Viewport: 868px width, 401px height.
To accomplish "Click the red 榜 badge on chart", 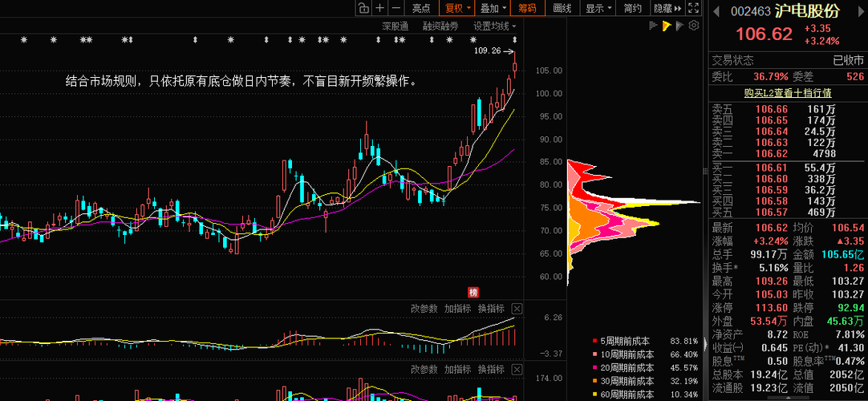I will click(x=473, y=293).
